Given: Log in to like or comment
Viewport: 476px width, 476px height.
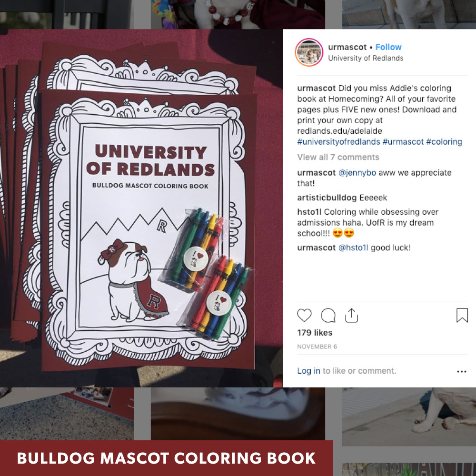Looking at the screenshot, I should click(x=308, y=371).
